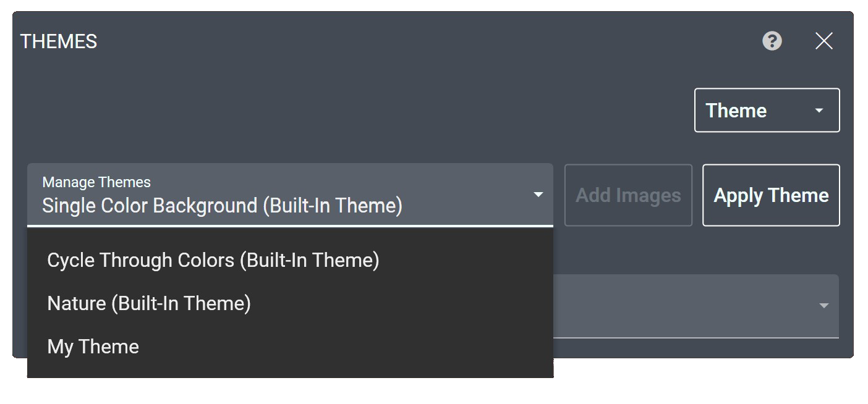Click the THEMES dialog title

pos(58,41)
